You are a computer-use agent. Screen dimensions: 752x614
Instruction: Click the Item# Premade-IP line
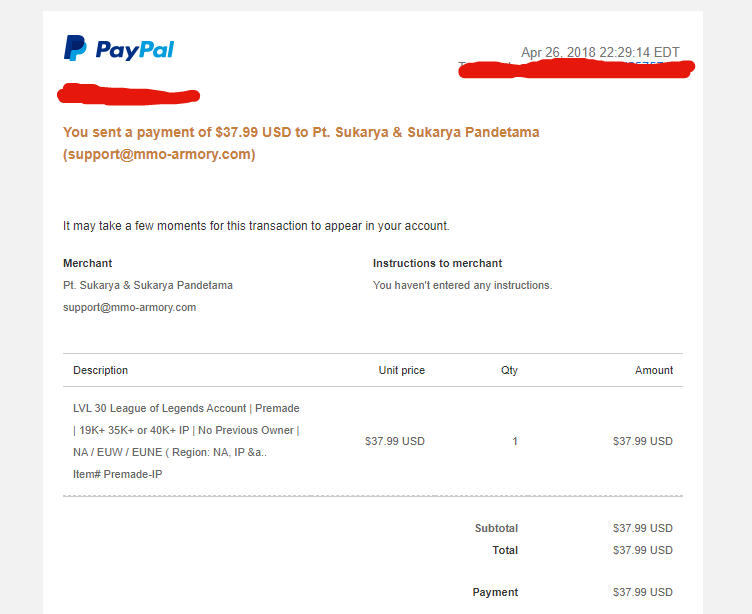click(118, 474)
